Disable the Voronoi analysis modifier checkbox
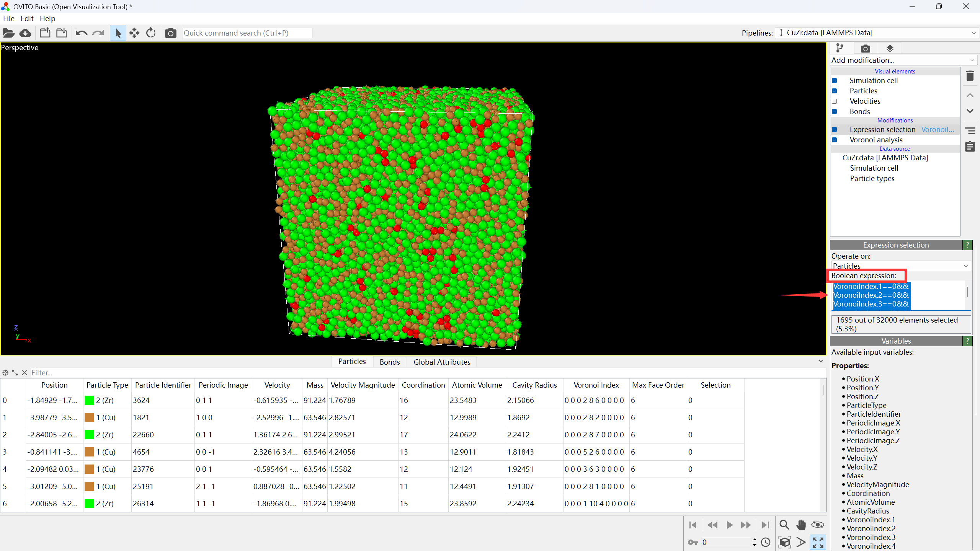 tap(835, 140)
